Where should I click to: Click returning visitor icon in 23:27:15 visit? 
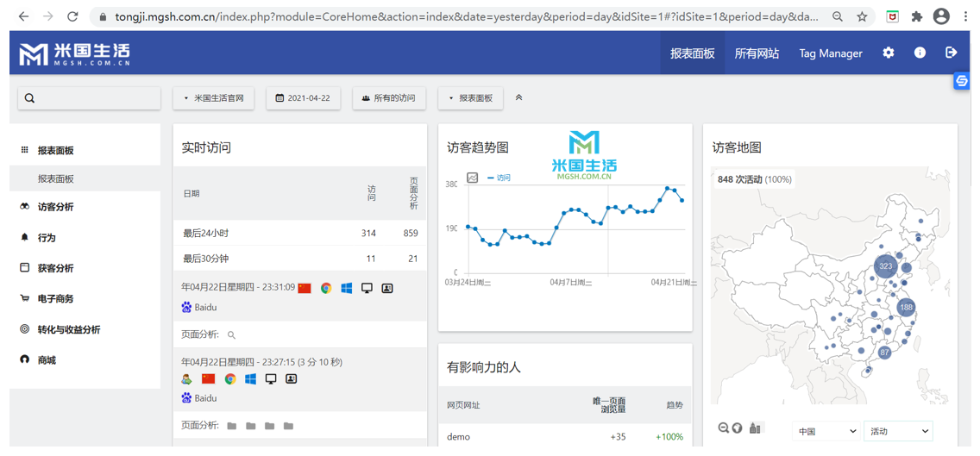pyautogui.click(x=186, y=379)
